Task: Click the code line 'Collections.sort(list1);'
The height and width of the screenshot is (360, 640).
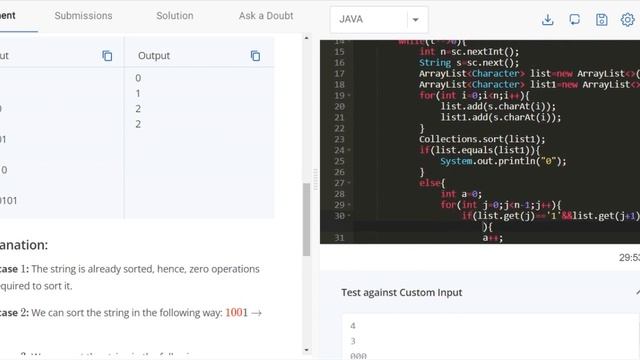Action: pos(482,139)
